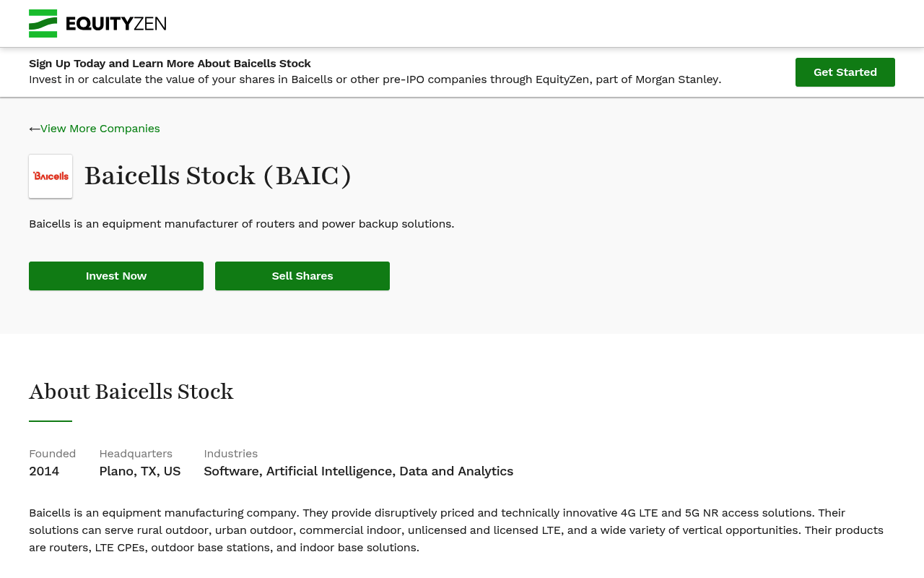Image resolution: width=924 pixels, height=578 pixels.
Task: Select the founded year 2014 value
Action: tap(44, 471)
